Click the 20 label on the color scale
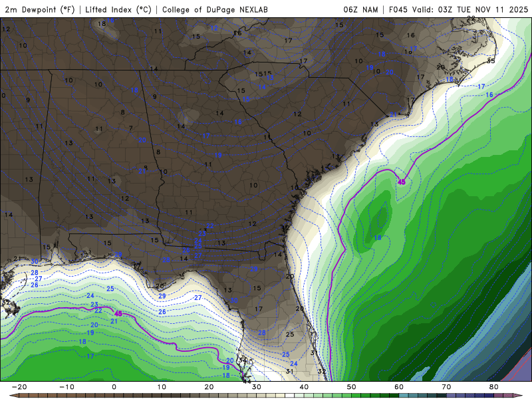 tap(209, 387)
